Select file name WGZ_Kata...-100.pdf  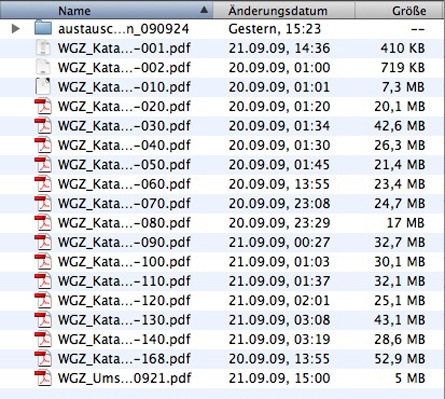pyautogui.click(x=124, y=262)
